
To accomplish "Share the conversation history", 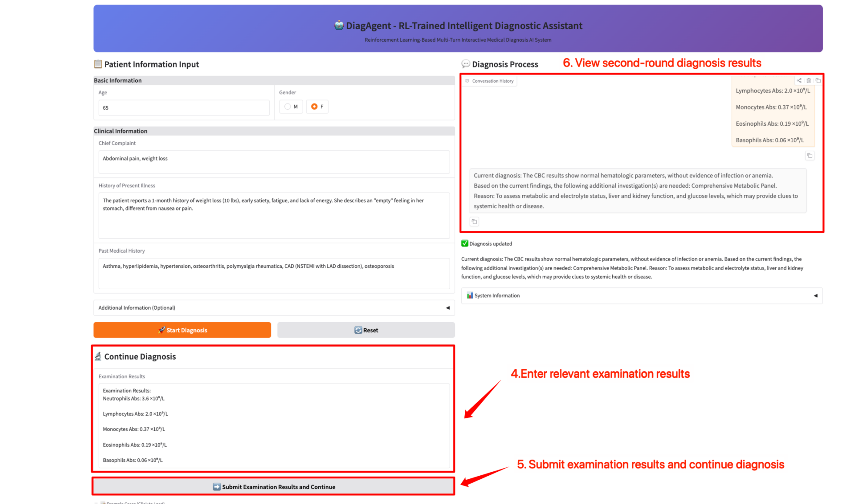I will pos(799,80).
